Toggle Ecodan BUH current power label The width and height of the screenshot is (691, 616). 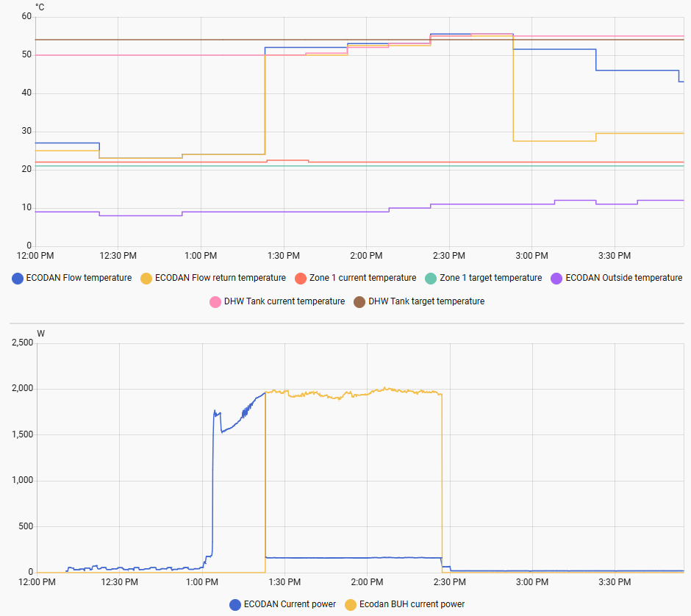click(x=412, y=604)
